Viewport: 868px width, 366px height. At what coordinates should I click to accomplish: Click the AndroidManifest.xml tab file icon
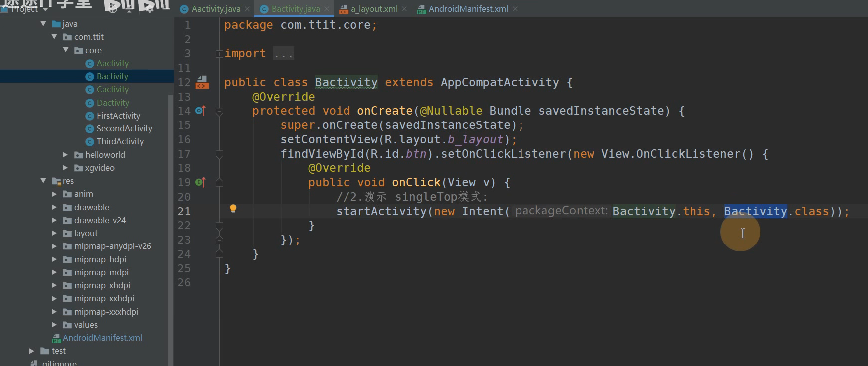point(422,9)
